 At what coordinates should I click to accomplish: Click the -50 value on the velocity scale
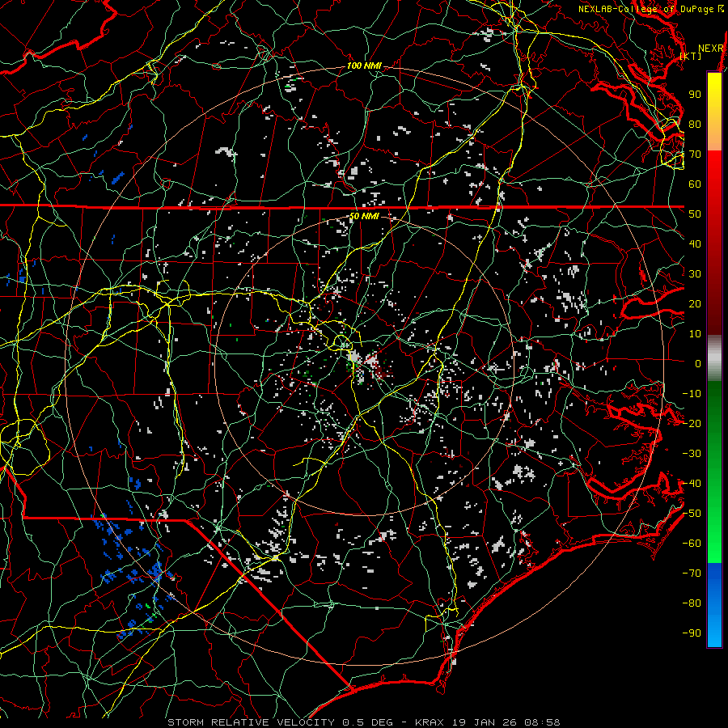[692, 514]
